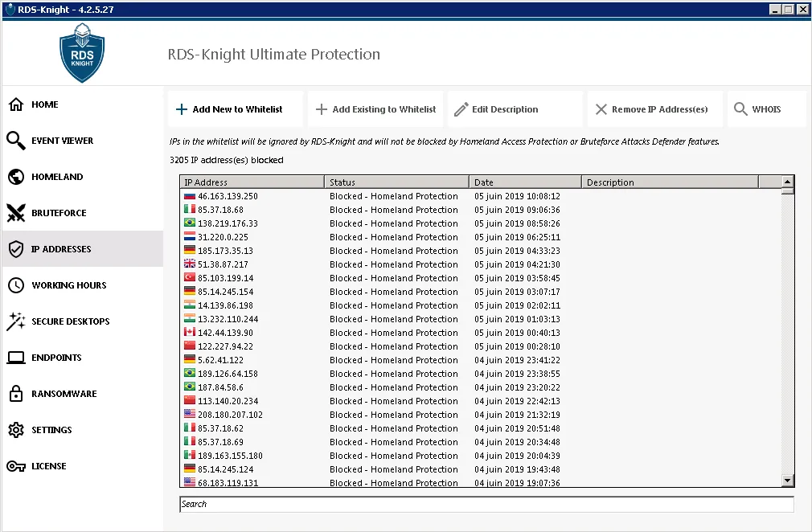Sort by the Status column header

click(x=397, y=182)
